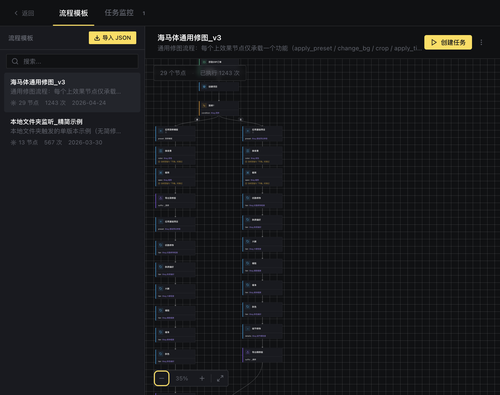Image resolution: width=500 pixels, height=395 pixels.
Task: Select the 海马体通用修图_v3 template in the list
Action: (x=72, y=92)
